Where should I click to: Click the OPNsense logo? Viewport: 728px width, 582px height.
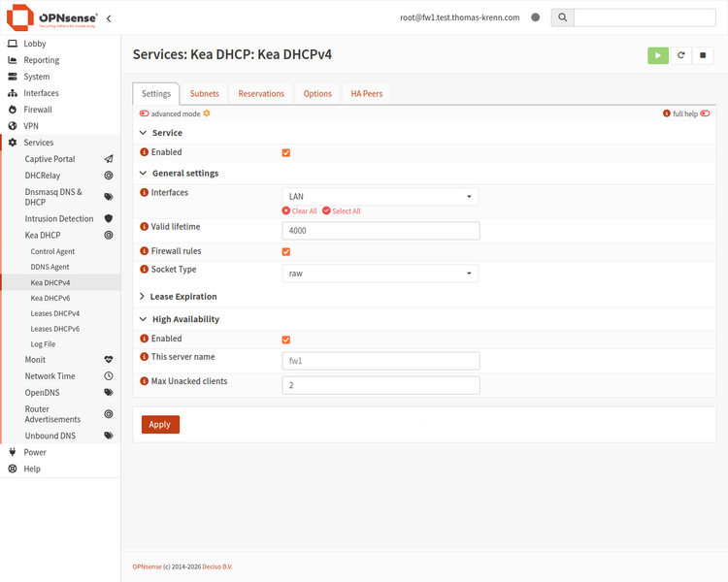(51, 17)
